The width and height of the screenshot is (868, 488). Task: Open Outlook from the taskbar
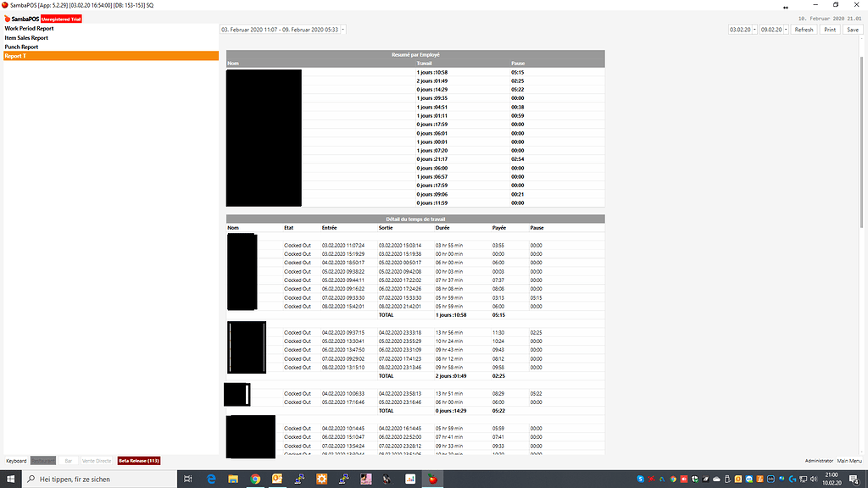pos(277,478)
